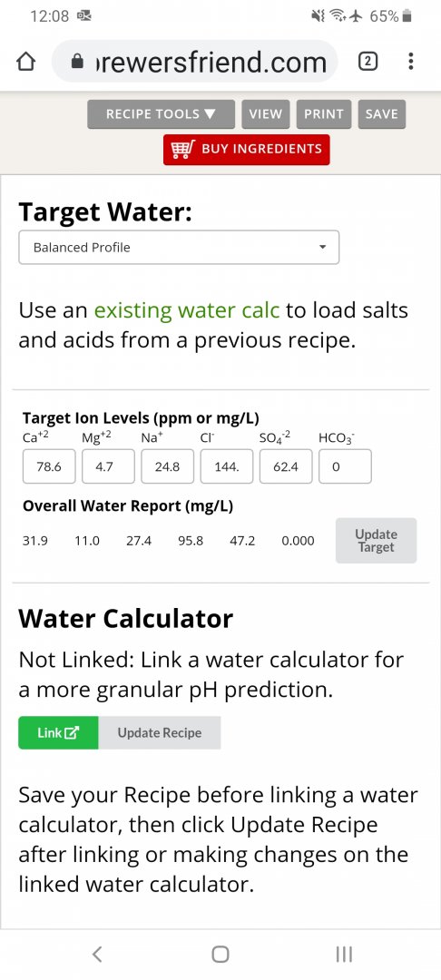Click the green Link button
The image size is (441, 980).
click(58, 732)
